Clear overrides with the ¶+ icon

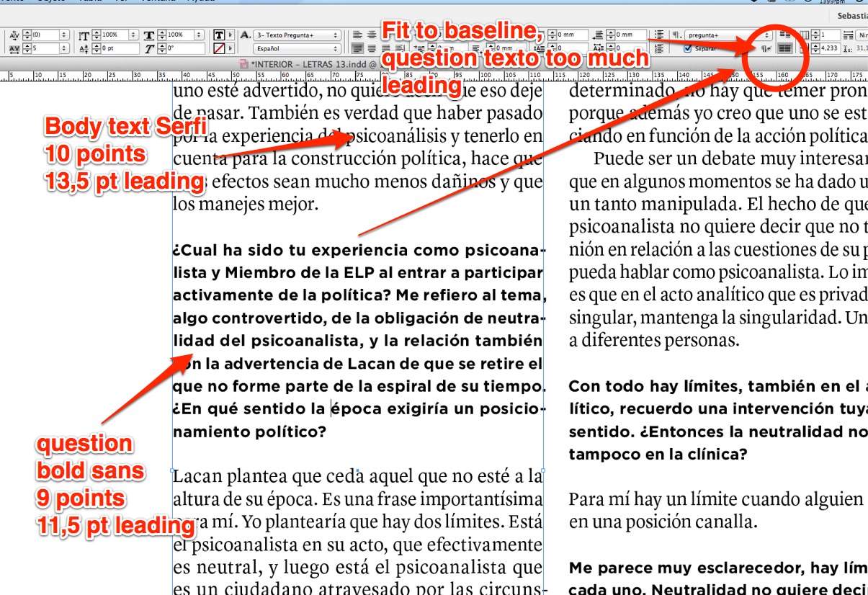766,48
